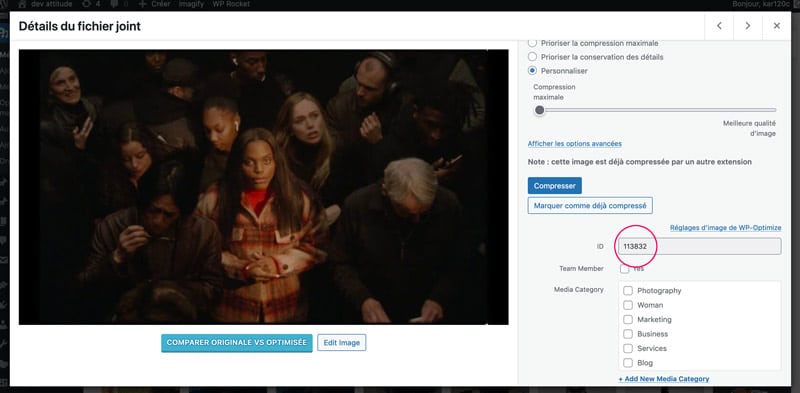Go to next attachment with right chevron

tap(747, 26)
